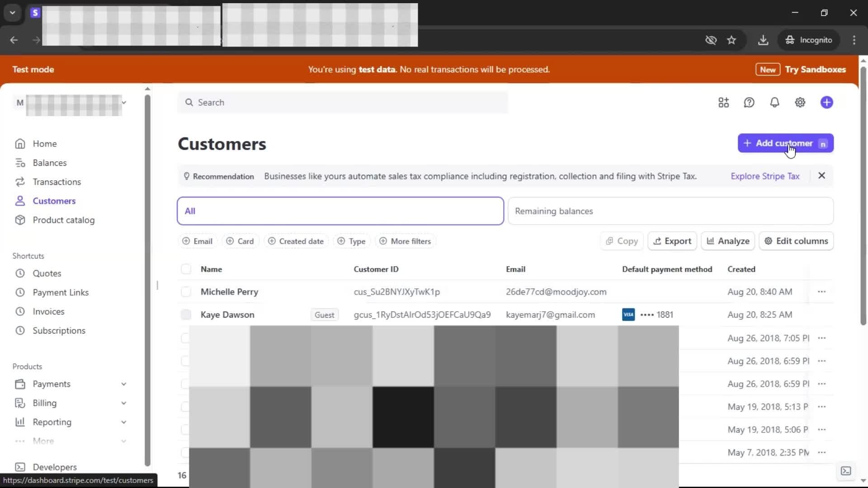This screenshot has width=868, height=488.
Task: Go to Product catalog in sidebar
Action: tap(63, 220)
